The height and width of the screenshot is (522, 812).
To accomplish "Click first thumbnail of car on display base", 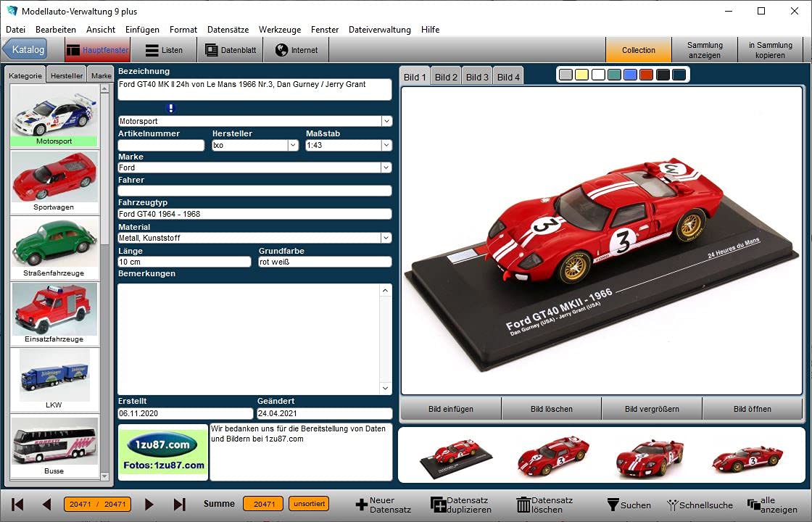I will pyautogui.click(x=456, y=456).
